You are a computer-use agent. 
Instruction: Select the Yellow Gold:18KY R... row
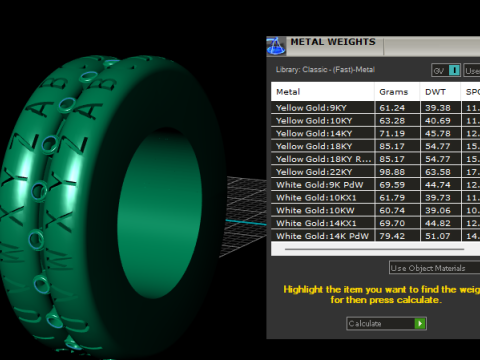pyautogui.click(x=376, y=159)
